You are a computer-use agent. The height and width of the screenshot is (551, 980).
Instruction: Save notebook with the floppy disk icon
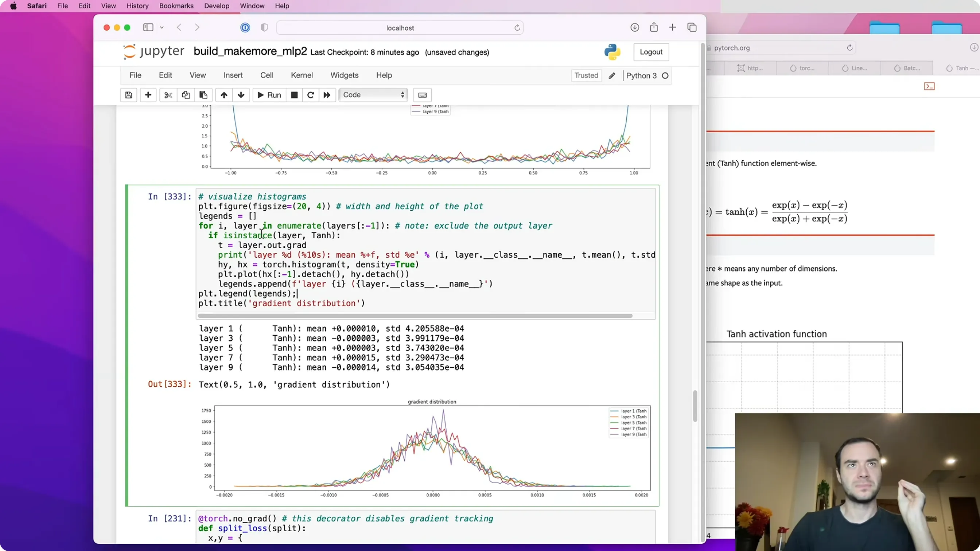(129, 95)
